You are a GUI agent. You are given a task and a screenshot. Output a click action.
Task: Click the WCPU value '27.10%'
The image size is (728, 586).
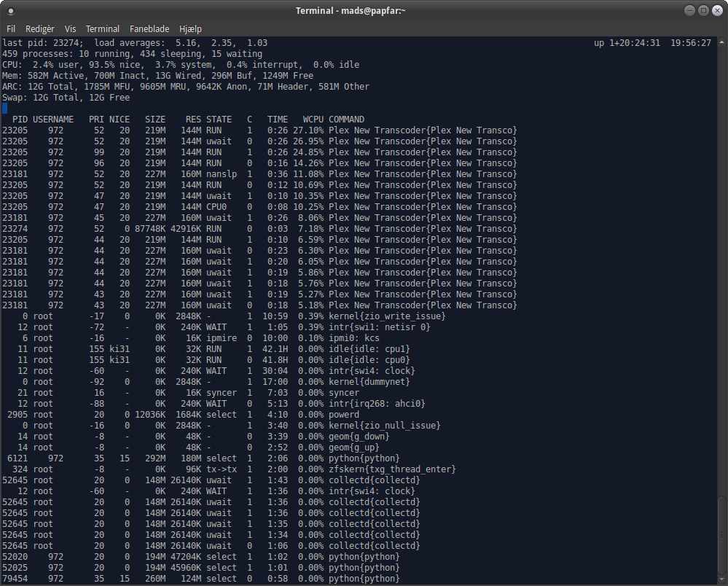point(308,130)
